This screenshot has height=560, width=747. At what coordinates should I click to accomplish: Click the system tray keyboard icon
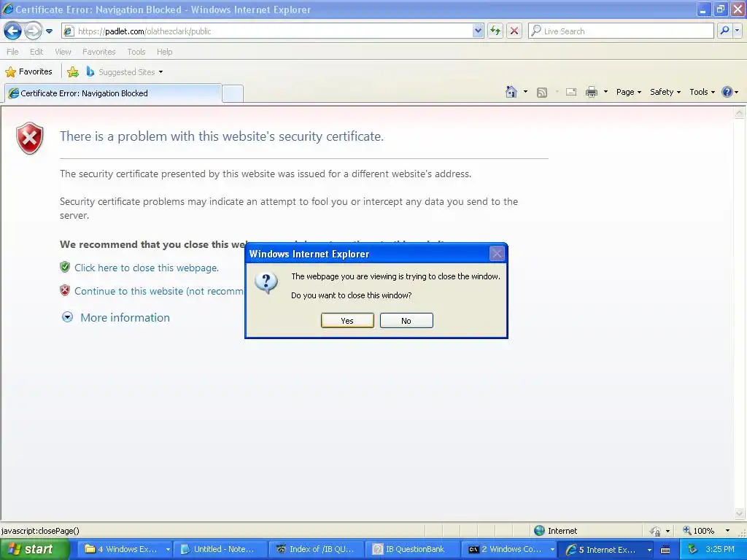pos(665,550)
